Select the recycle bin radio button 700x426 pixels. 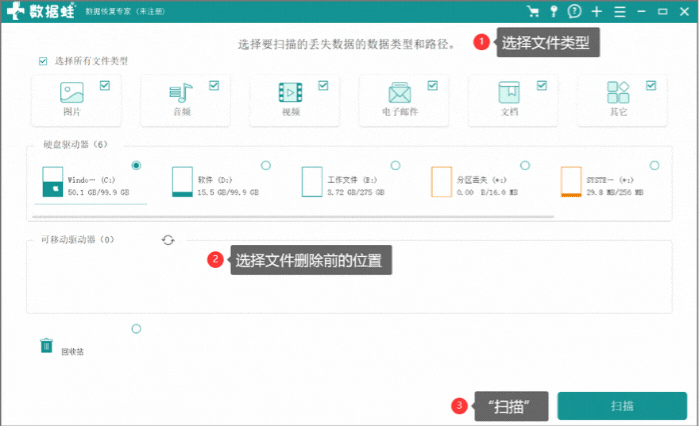point(136,329)
